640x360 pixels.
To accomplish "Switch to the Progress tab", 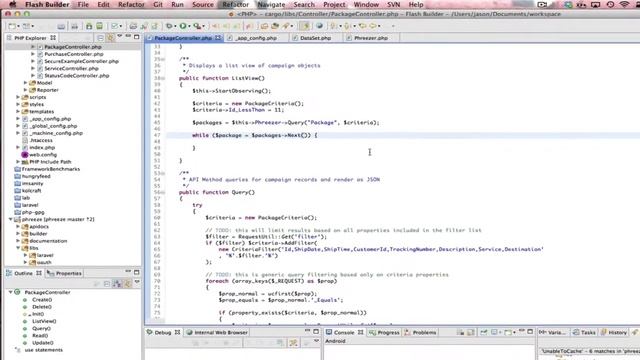I will coord(384,332).
